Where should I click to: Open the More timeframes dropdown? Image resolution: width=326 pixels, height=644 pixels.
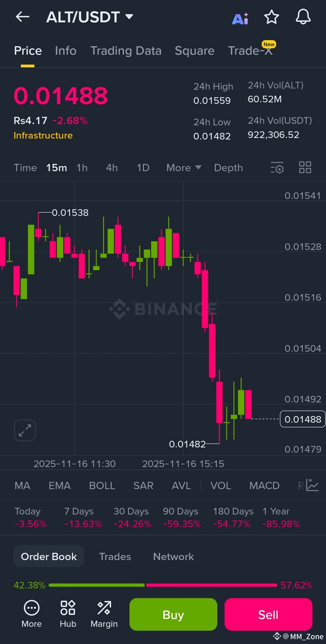pyautogui.click(x=184, y=168)
